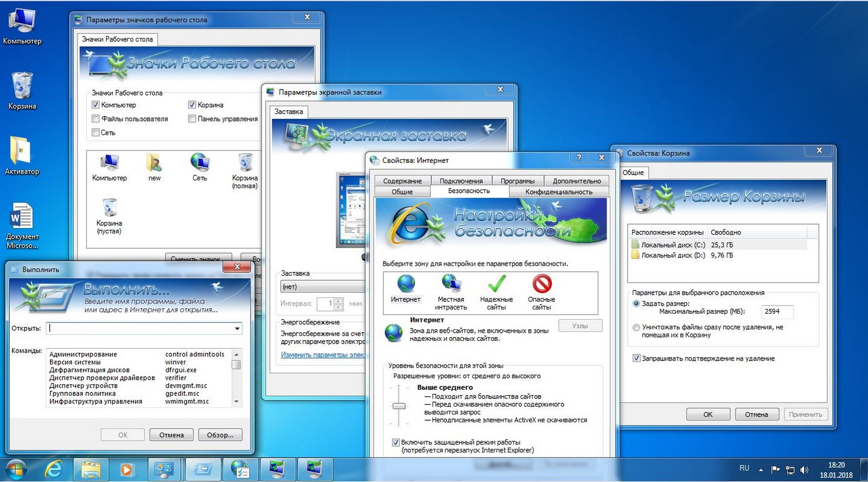Click the commands list scrollbar down arrow
This screenshot has width=868, height=482.
coord(237,402)
